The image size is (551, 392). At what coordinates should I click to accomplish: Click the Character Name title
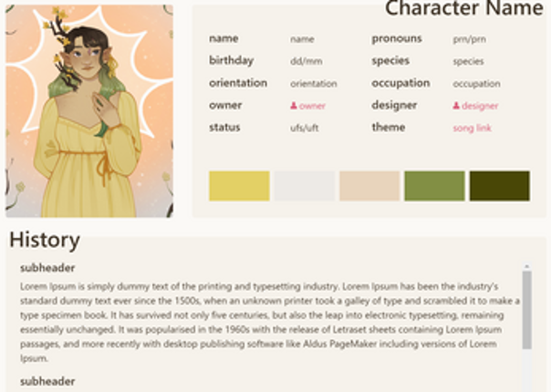coord(463,9)
